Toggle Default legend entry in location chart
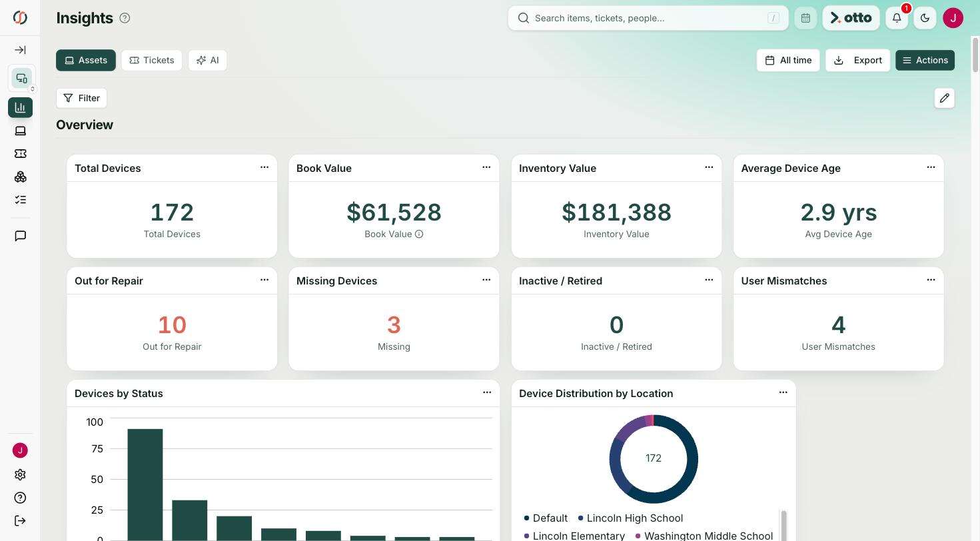Viewport: 980px width, 541px height. click(x=546, y=518)
